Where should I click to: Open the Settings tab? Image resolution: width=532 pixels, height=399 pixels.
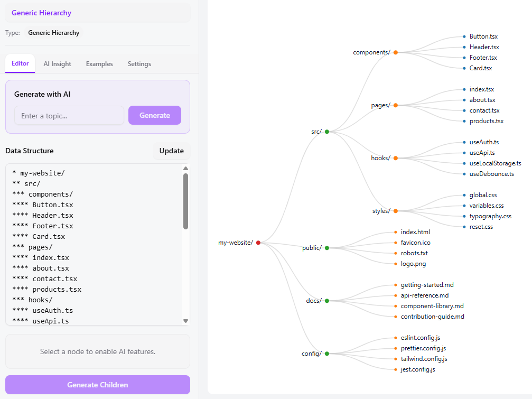pos(139,63)
